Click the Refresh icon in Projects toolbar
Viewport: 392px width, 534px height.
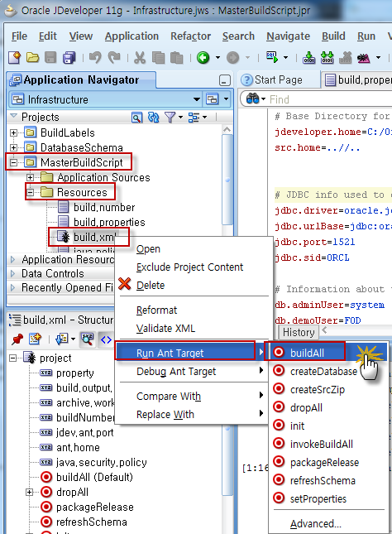[154, 118]
